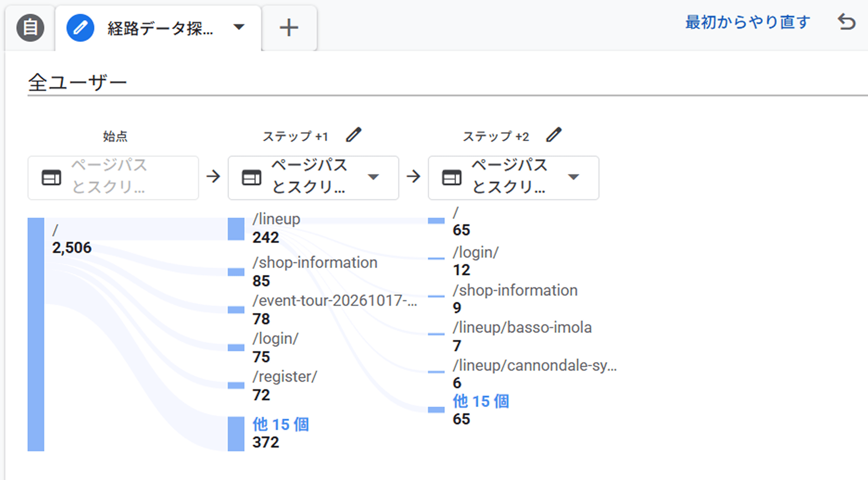Click the ステップ +1 label

tap(295, 136)
